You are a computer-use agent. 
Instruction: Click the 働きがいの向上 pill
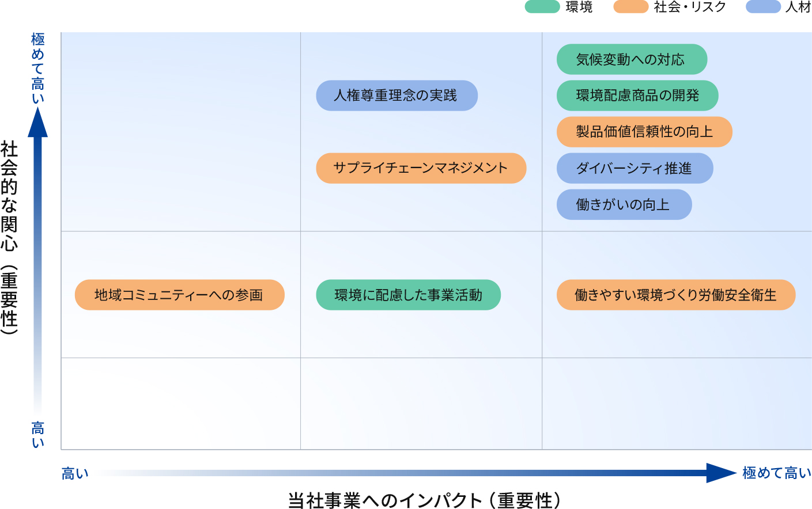pyautogui.click(x=624, y=204)
